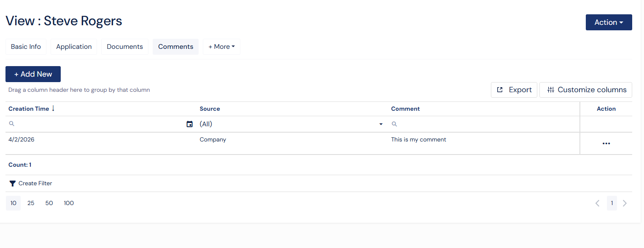Click the Create Filter funnel icon
This screenshot has height=248, width=644.
(x=13, y=184)
